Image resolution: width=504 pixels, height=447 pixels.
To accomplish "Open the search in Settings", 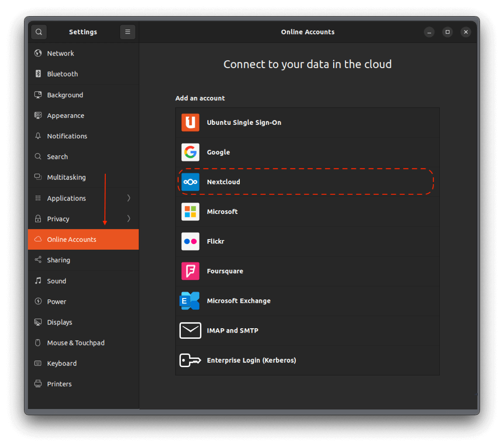I will pos(38,31).
